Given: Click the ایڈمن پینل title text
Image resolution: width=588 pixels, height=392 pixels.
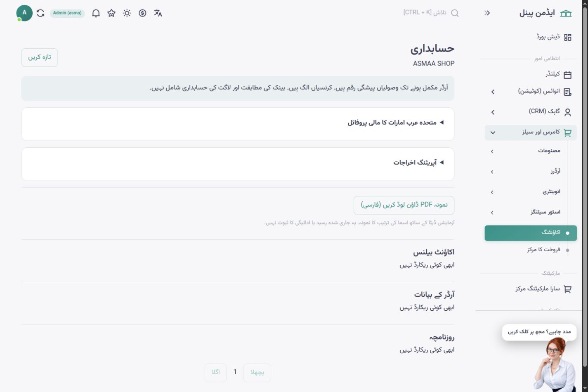Looking at the screenshot, I should pos(537,14).
